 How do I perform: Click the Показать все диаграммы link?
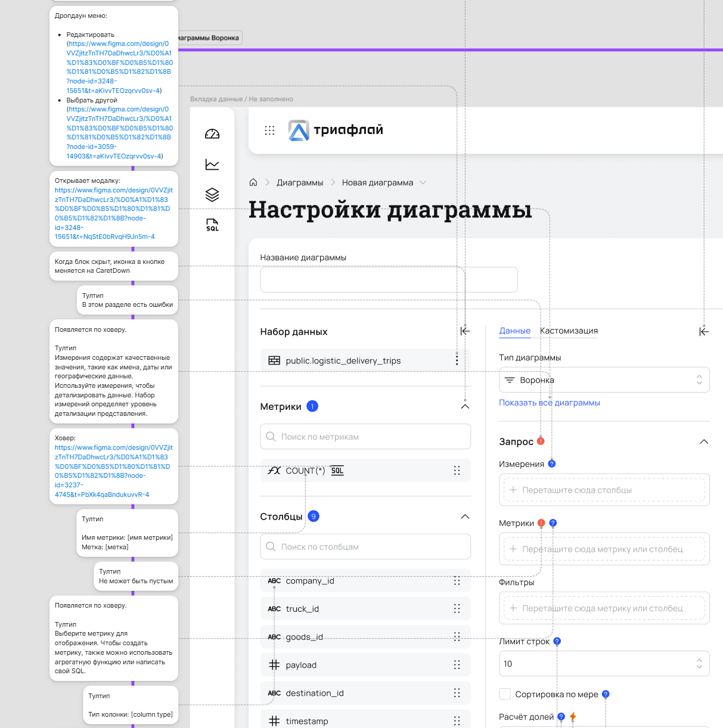[x=549, y=403]
